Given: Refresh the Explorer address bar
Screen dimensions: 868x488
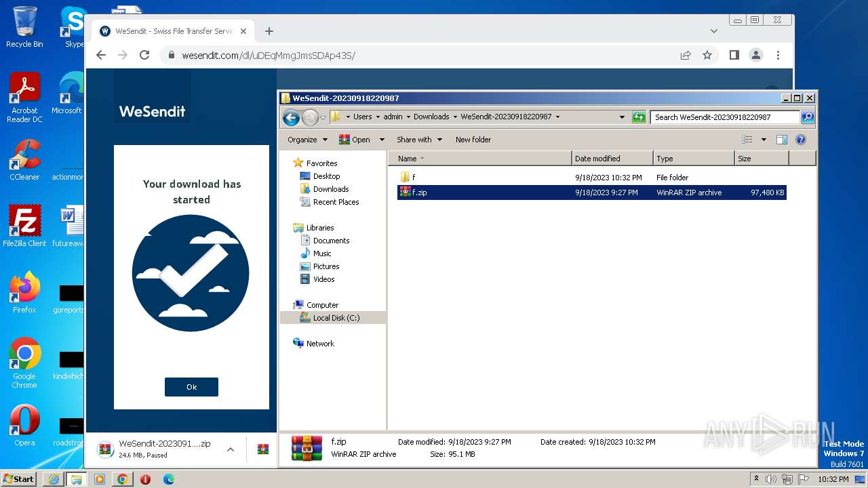Looking at the screenshot, I should (x=639, y=117).
